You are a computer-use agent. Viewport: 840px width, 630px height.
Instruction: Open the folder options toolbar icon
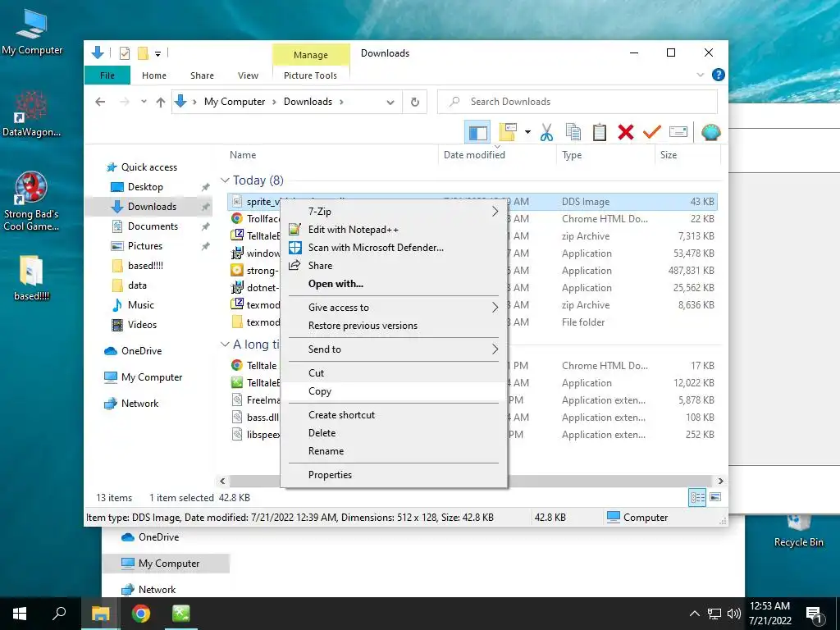click(x=508, y=132)
